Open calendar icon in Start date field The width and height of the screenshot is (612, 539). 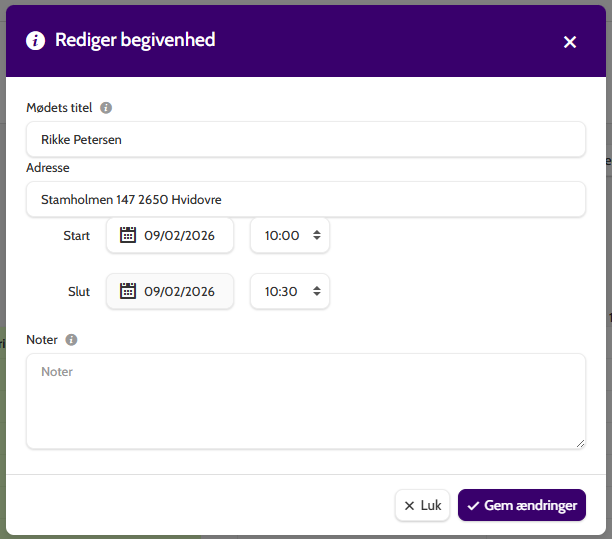pos(128,235)
